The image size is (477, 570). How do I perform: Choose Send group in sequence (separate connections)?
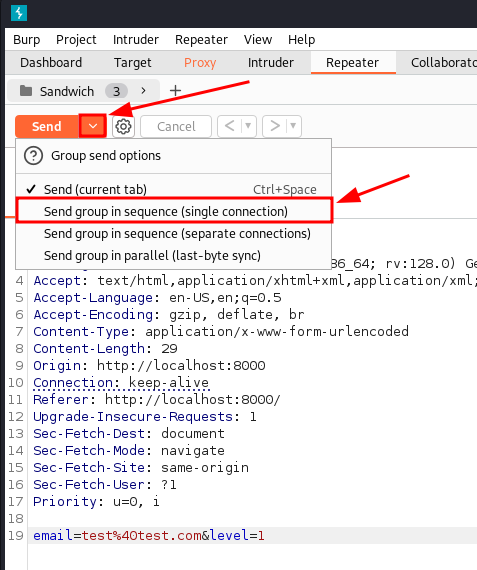click(x=174, y=233)
